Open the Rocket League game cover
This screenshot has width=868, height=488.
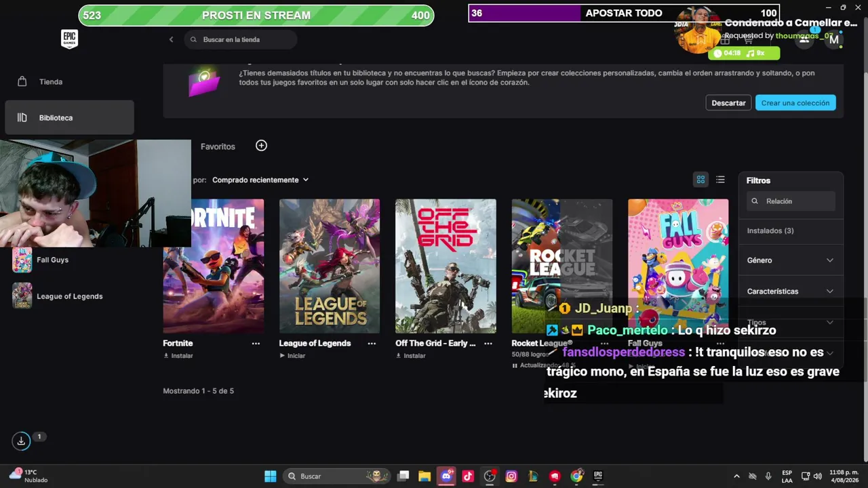coord(562,266)
